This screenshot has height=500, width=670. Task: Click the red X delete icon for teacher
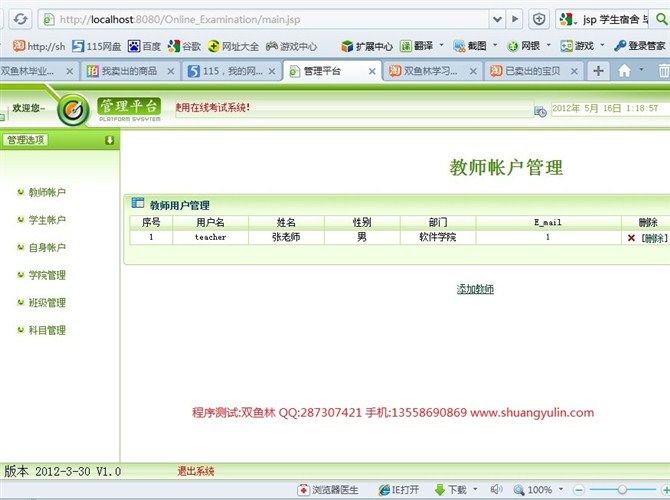631,238
